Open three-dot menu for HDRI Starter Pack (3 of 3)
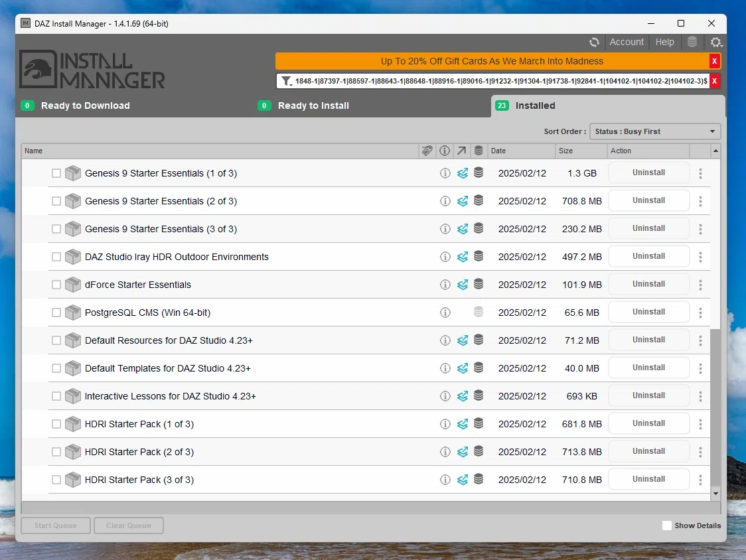 click(700, 480)
